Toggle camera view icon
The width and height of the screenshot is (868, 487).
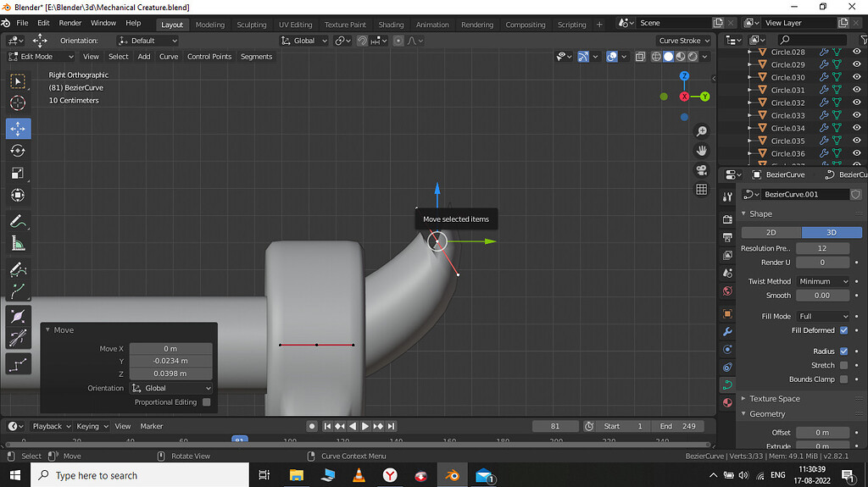701,170
